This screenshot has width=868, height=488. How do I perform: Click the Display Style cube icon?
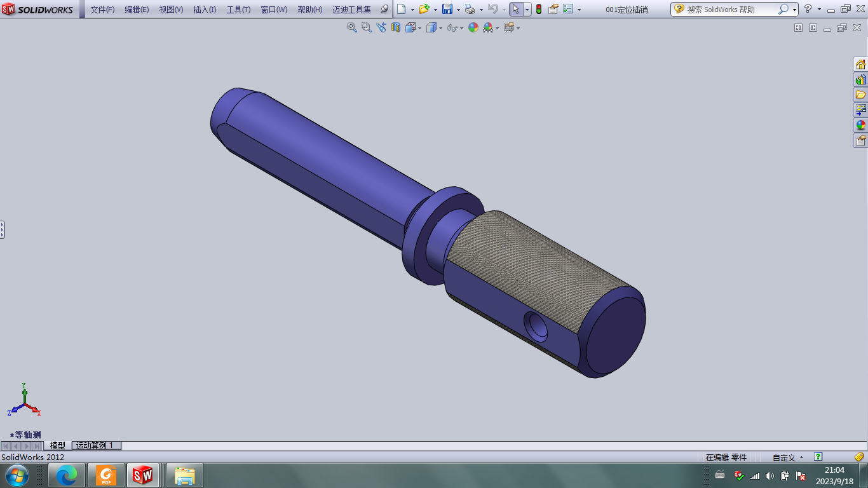coord(431,27)
